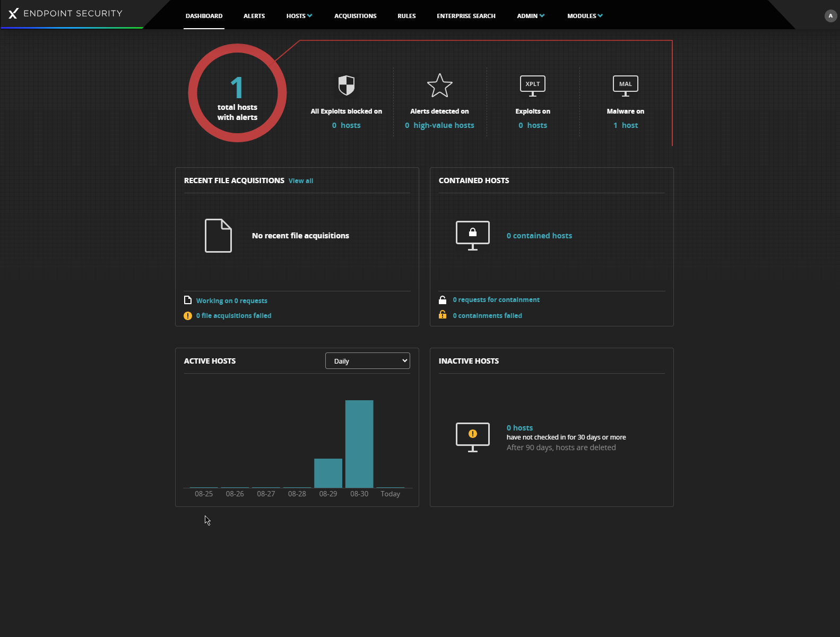Expand the Hosts menu

pyautogui.click(x=299, y=16)
